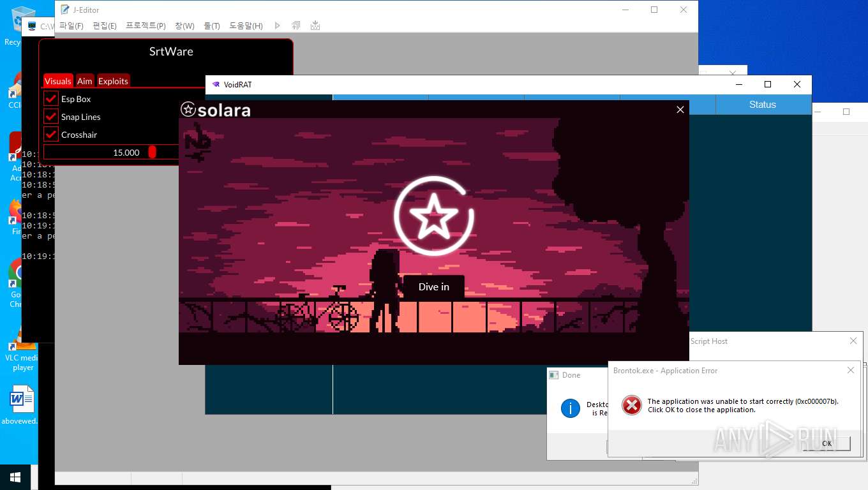Click the red error icon in Brontok dialog
The image size is (868, 490).
pos(631,405)
